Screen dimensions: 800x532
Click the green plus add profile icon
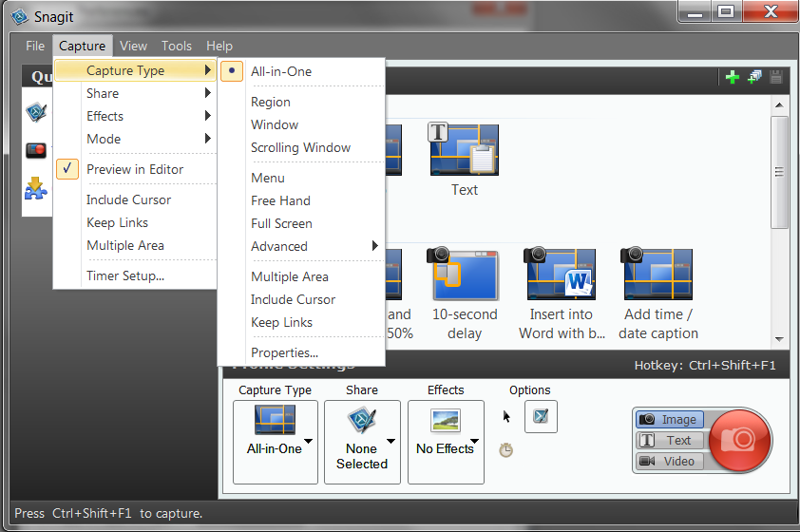(733, 77)
